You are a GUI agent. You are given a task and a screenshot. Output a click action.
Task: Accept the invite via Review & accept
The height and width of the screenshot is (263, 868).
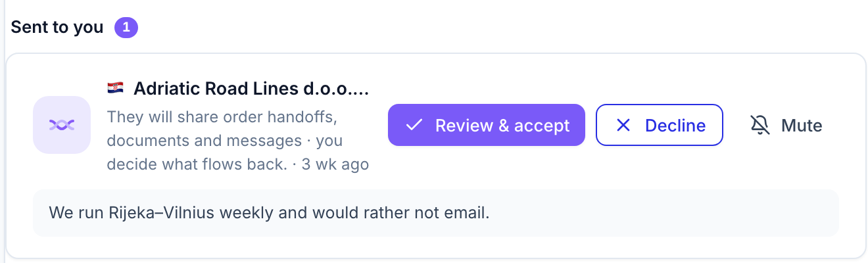pyautogui.click(x=487, y=125)
